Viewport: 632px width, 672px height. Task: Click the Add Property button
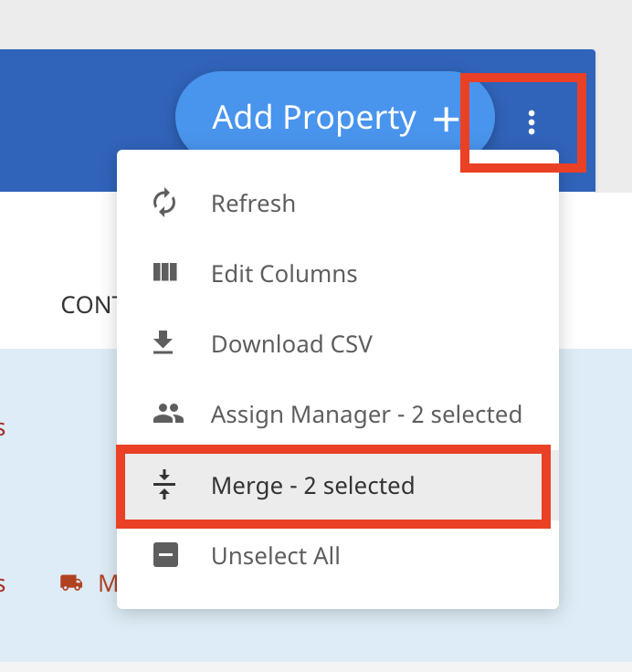click(335, 117)
